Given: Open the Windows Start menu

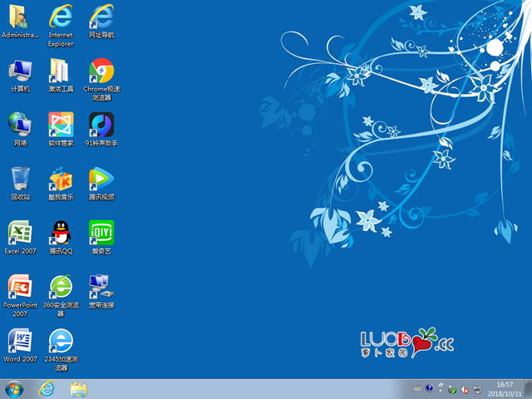Looking at the screenshot, I should [x=14, y=389].
